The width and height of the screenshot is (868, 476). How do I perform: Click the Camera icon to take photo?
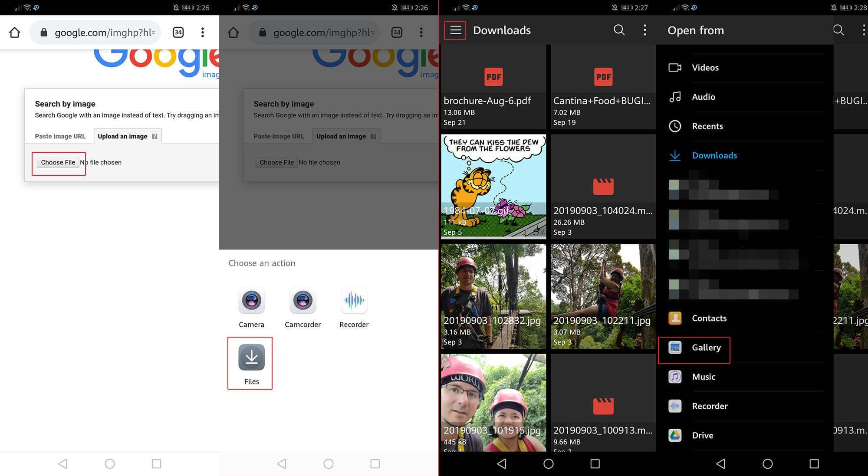coord(251,300)
